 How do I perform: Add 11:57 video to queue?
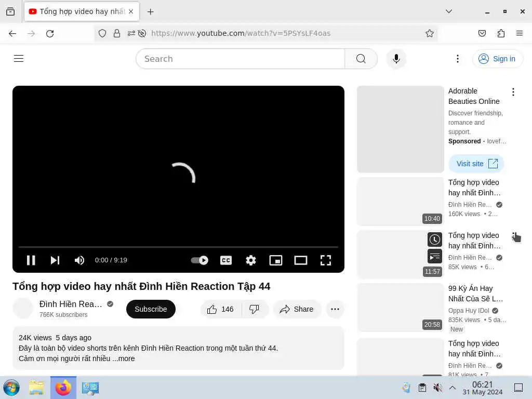tap(435, 256)
